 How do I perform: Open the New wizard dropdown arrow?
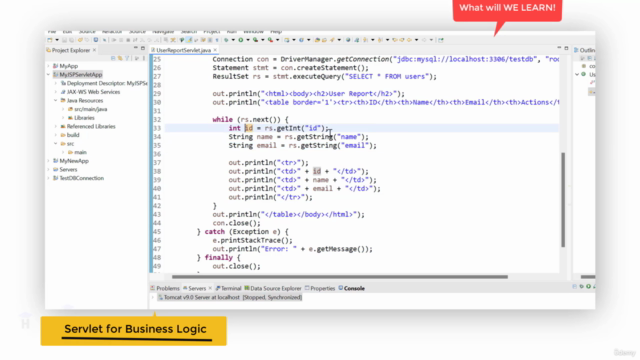click(x=57, y=40)
